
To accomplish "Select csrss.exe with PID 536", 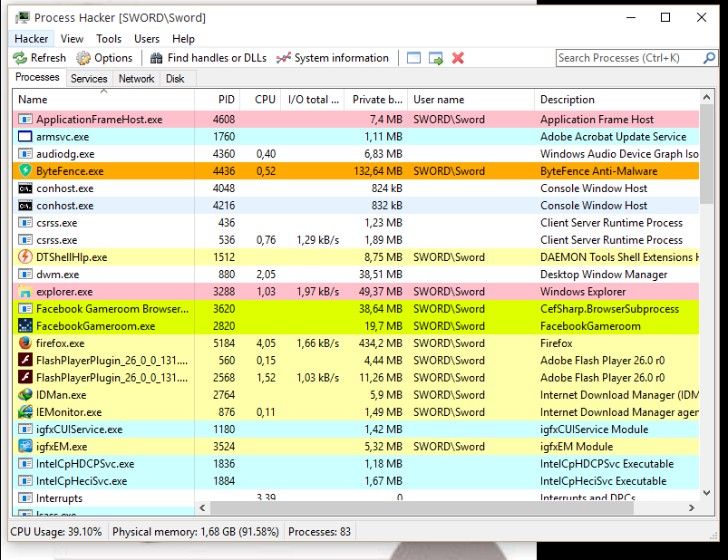I will tap(355, 239).
